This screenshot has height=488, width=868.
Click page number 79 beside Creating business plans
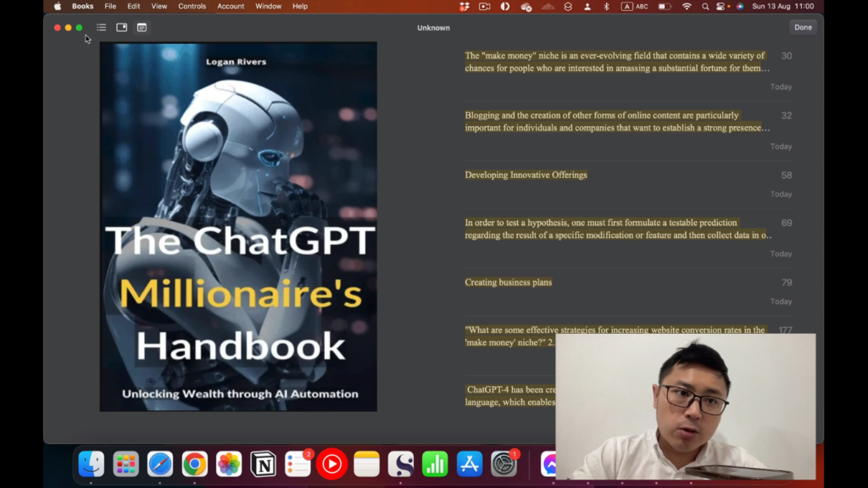pyautogui.click(x=786, y=283)
